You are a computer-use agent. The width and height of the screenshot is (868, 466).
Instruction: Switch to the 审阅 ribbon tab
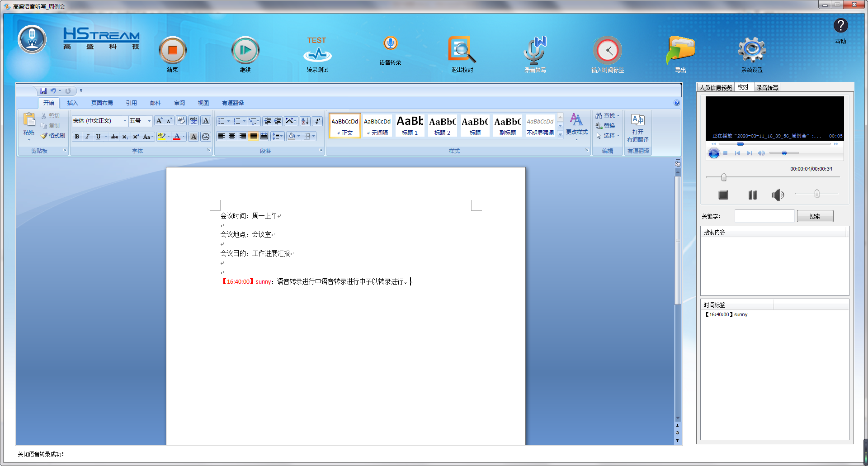pyautogui.click(x=179, y=103)
